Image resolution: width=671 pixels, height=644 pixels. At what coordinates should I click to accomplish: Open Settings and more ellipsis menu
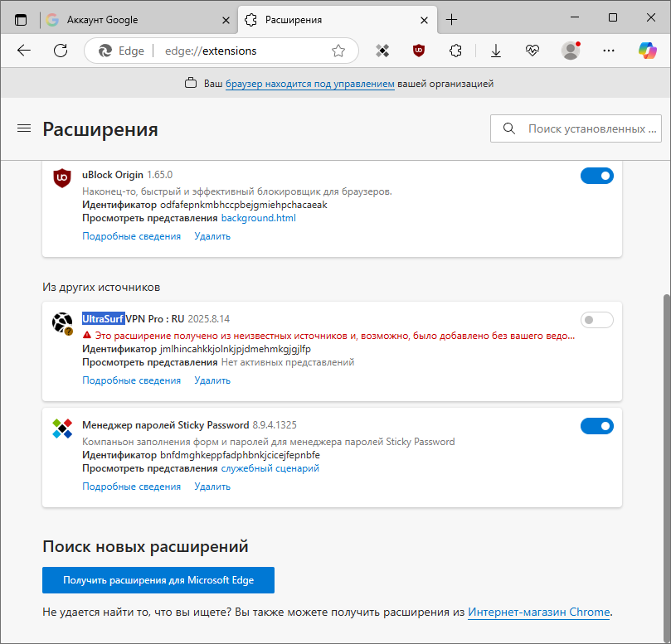[x=608, y=51]
